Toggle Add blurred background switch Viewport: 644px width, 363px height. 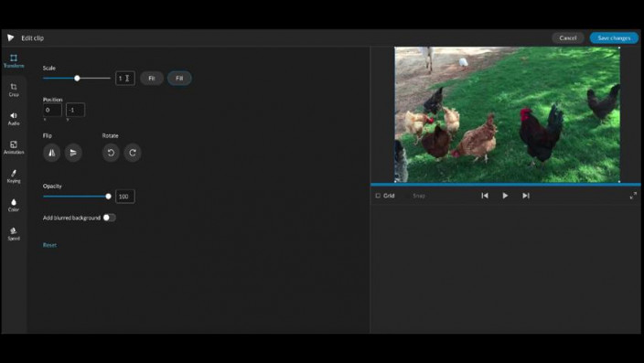[x=109, y=218]
